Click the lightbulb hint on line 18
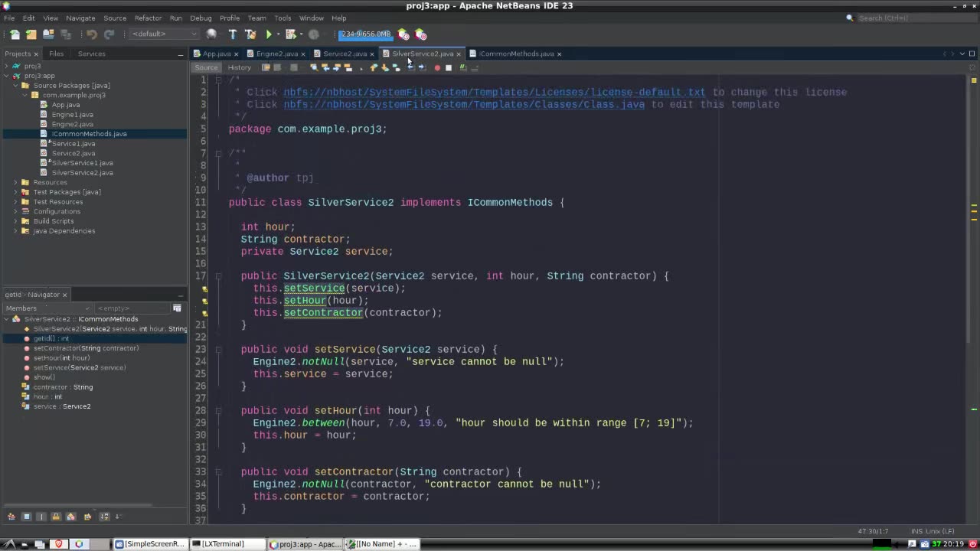Screen dimensions: 980x551 pos(204,289)
